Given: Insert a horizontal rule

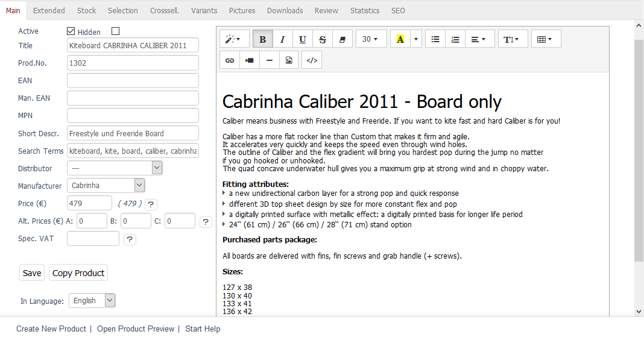Looking at the screenshot, I should click(x=270, y=60).
